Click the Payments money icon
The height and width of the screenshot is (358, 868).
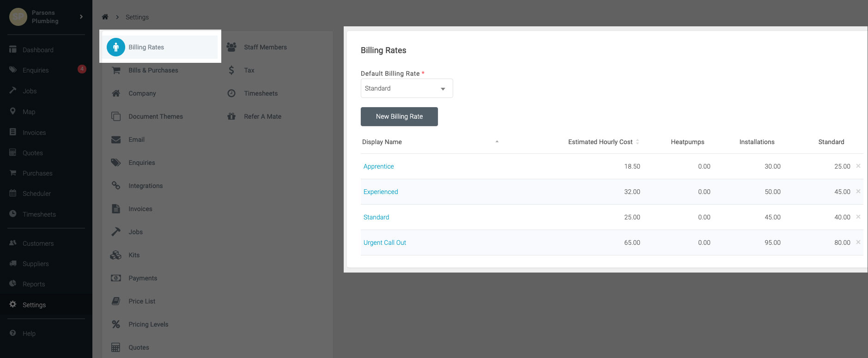tap(116, 278)
